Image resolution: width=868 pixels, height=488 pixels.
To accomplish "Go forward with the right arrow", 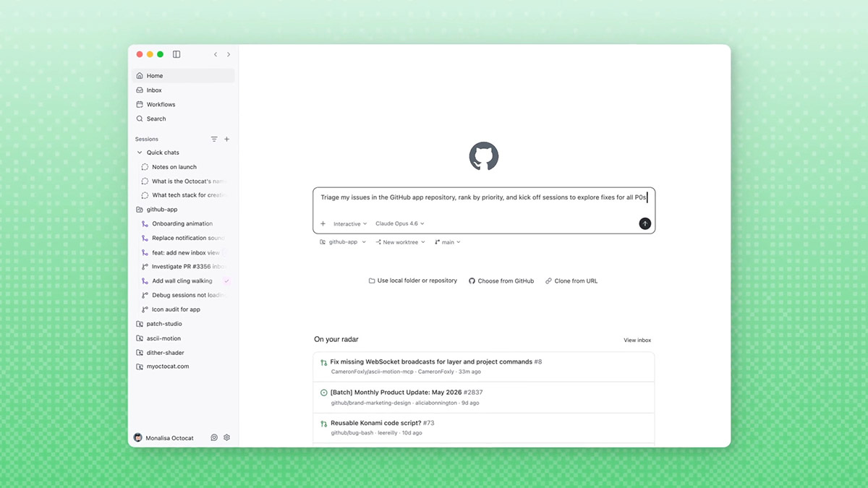I will 229,54.
